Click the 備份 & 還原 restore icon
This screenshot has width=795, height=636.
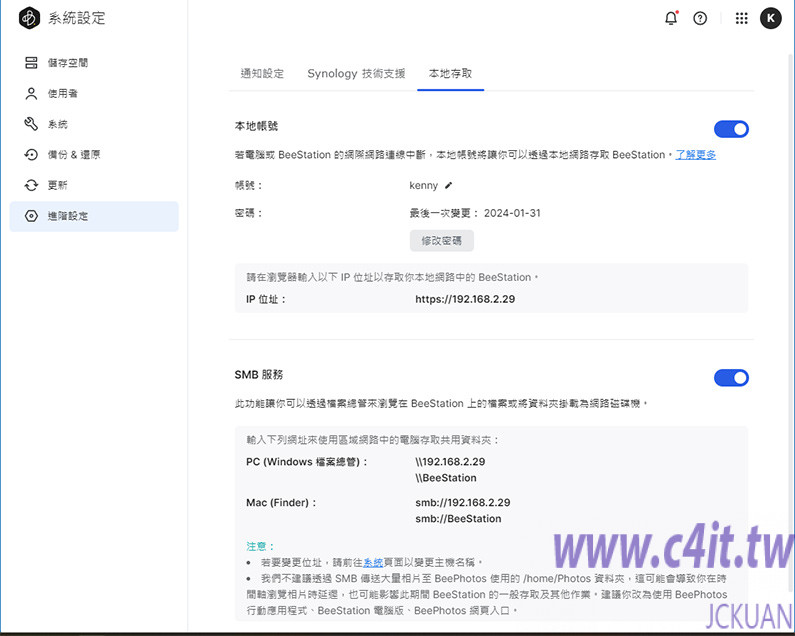tap(31, 155)
